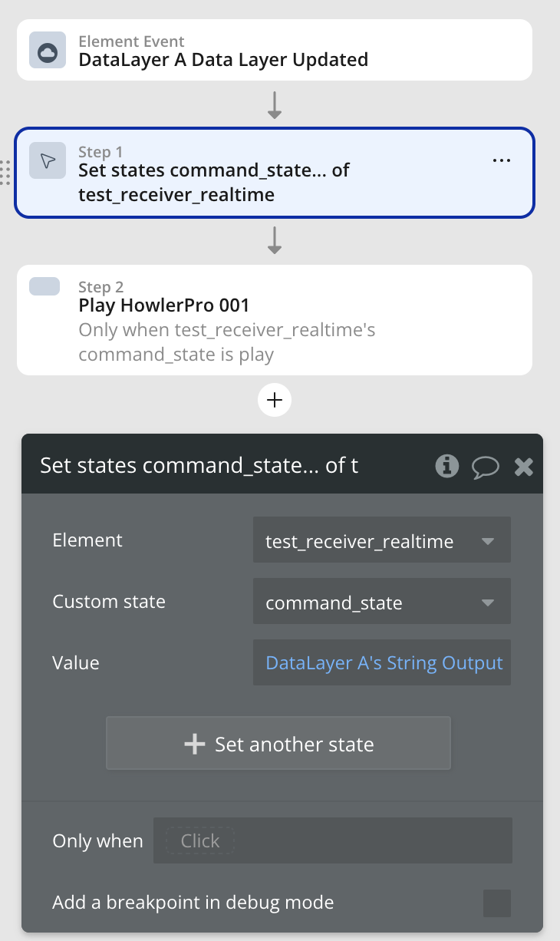Edit the DataLayer A's String Output value

(384, 663)
